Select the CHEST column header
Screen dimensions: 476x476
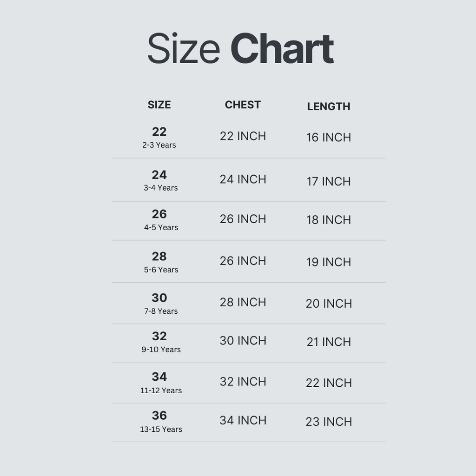tap(243, 105)
